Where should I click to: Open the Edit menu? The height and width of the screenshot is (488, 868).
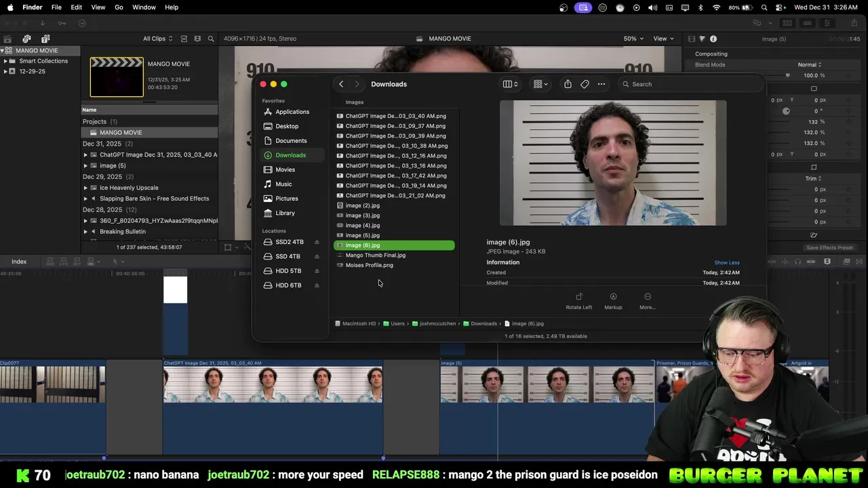(77, 7)
